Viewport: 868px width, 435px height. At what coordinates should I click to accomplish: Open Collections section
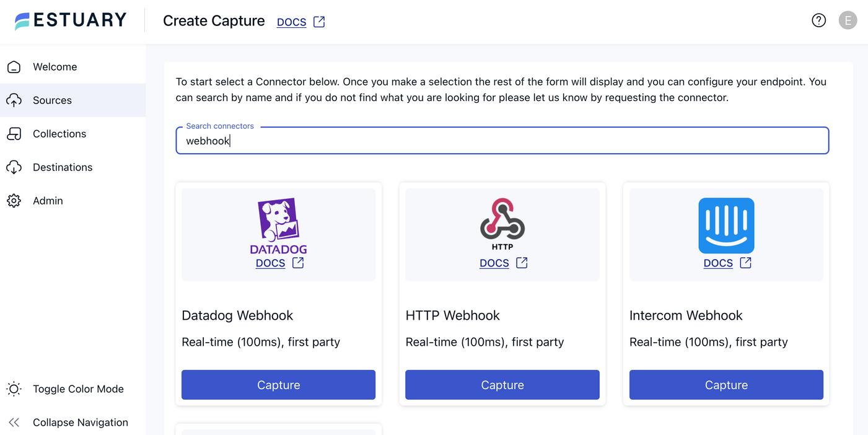(72, 134)
